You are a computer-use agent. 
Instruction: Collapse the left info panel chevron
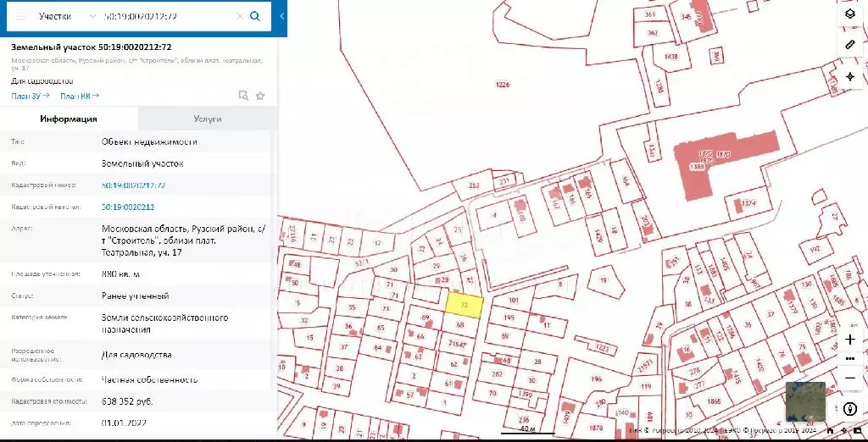pos(281,16)
